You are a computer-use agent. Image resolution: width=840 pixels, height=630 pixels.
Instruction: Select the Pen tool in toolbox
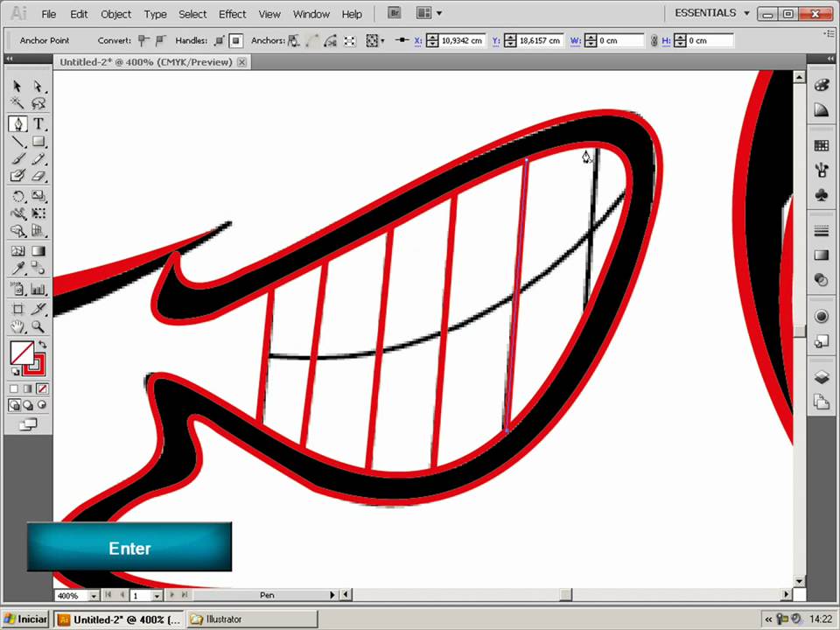click(17, 124)
